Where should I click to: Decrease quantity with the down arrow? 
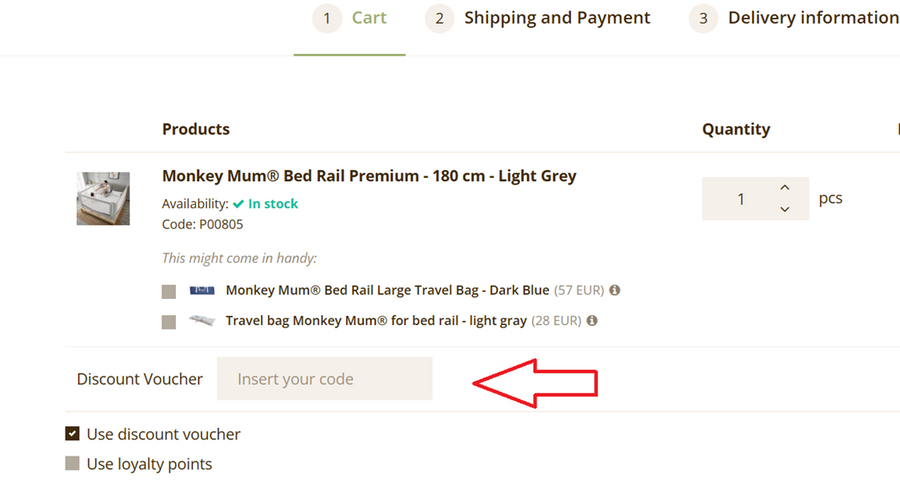[785, 209]
